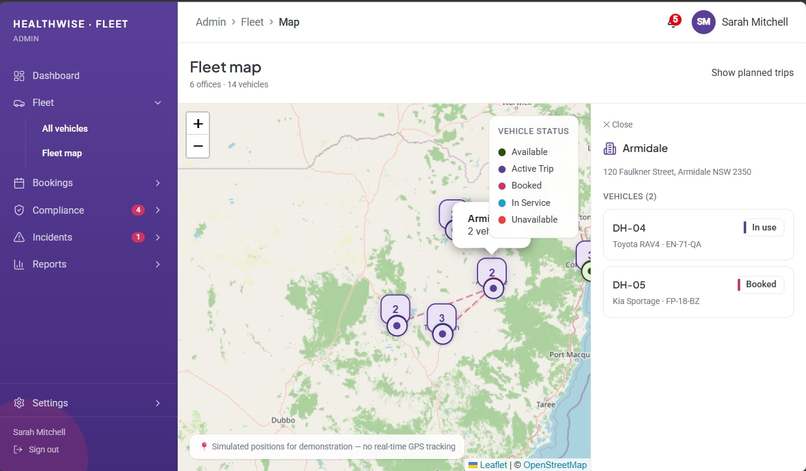Expand the Compliance submenu chevron
The height and width of the screenshot is (471, 806).
tap(158, 210)
